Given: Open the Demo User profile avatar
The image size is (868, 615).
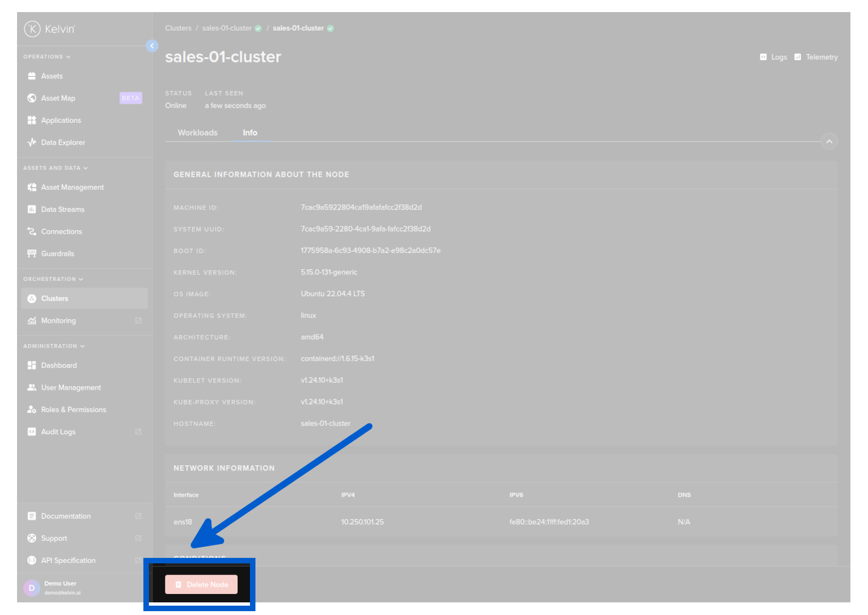Looking at the screenshot, I should 32,588.
